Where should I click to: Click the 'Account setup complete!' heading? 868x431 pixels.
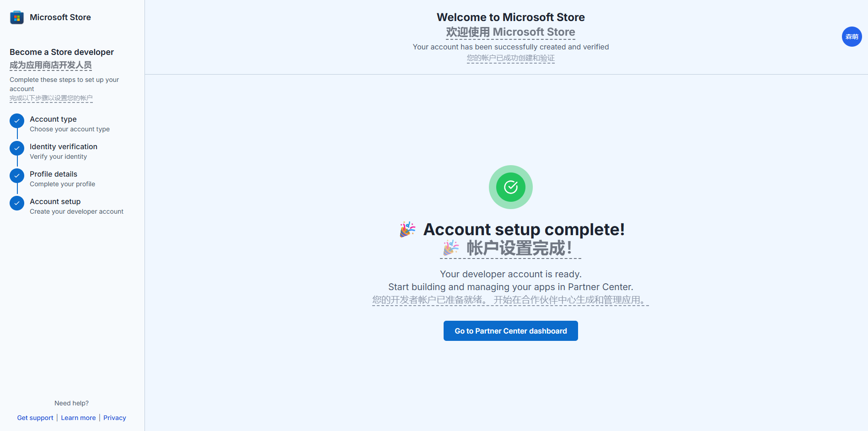pos(524,229)
